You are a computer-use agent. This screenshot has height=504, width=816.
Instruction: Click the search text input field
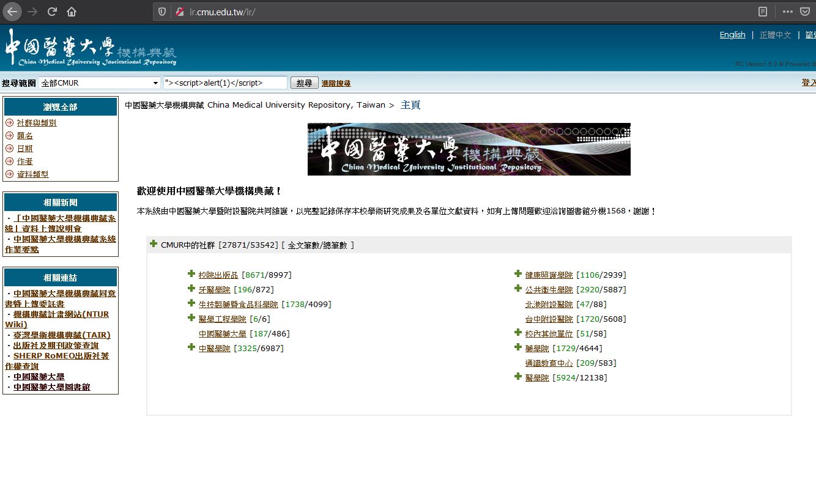[225, 83]
